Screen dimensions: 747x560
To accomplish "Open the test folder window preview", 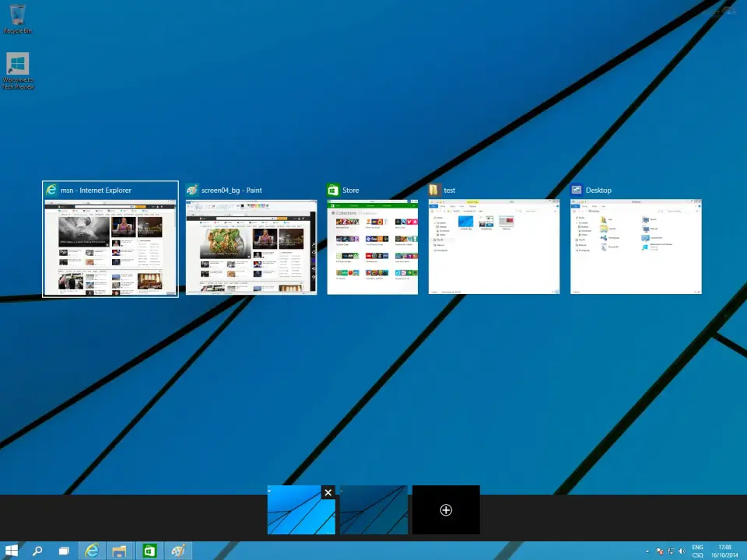I will coord(493,247).
